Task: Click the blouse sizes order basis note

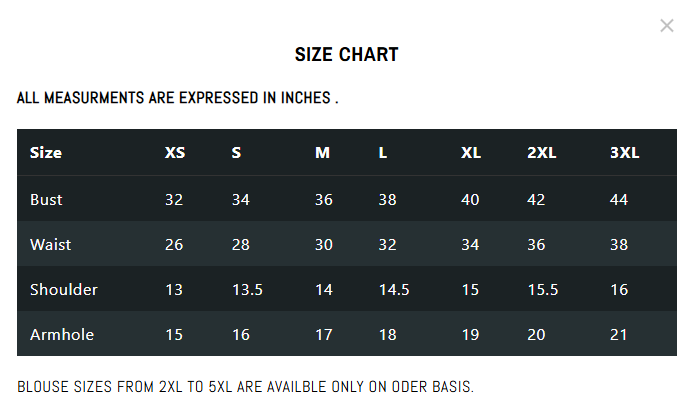Action: [x=245, y=386]
